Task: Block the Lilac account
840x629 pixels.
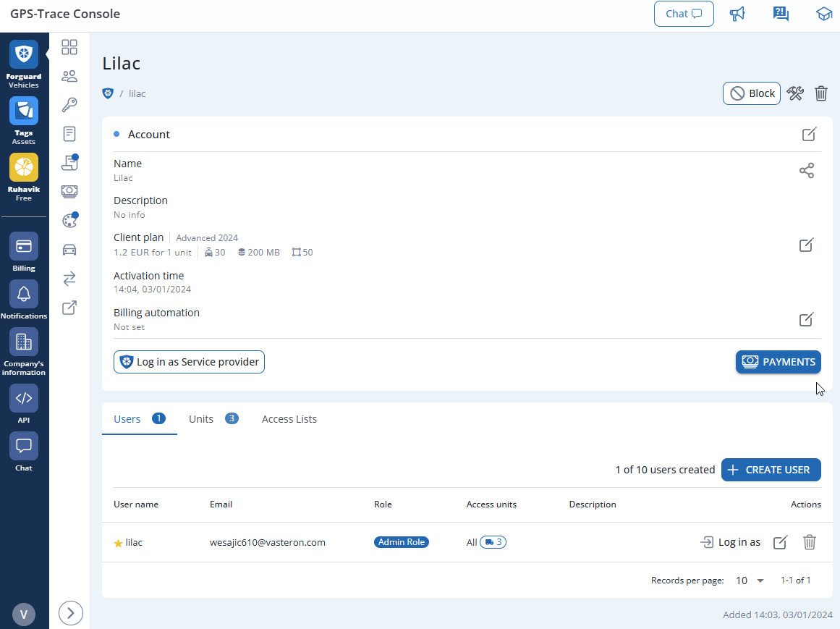Action: [x=751, y=93]
